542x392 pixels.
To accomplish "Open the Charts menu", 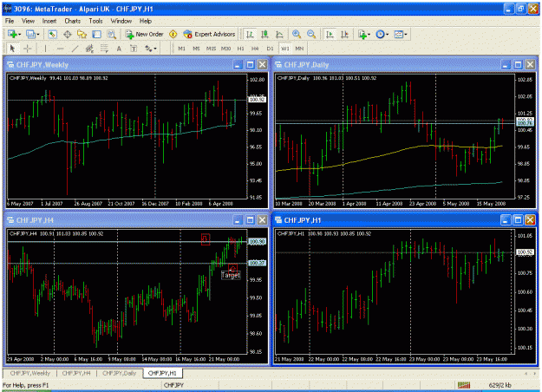I will coord(72,21).
